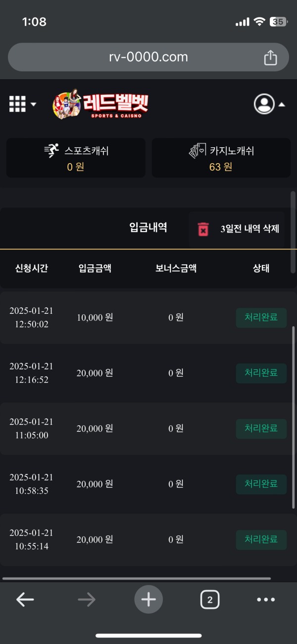Open the browser more options ellipsis icon
This screenshot has width=297, height=644.
(x=266, y=599)
